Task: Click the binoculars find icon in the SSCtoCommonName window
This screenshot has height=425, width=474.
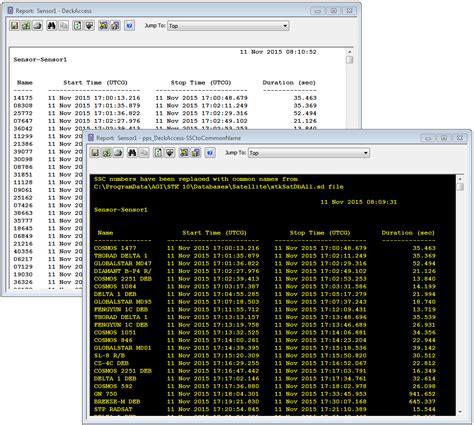Action: pyautogui.click(x=132, y=153)
